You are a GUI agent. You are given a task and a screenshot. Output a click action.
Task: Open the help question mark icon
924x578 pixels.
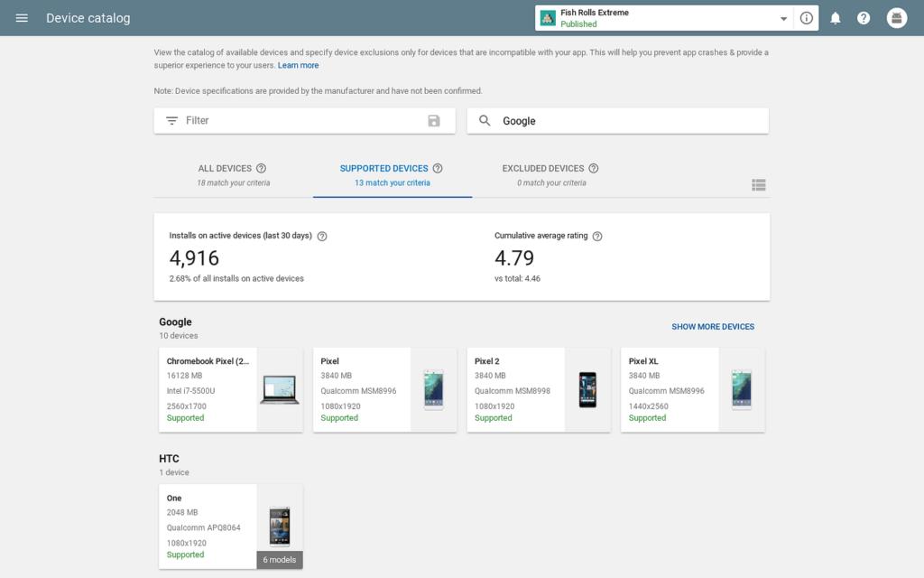pos(864,18)
